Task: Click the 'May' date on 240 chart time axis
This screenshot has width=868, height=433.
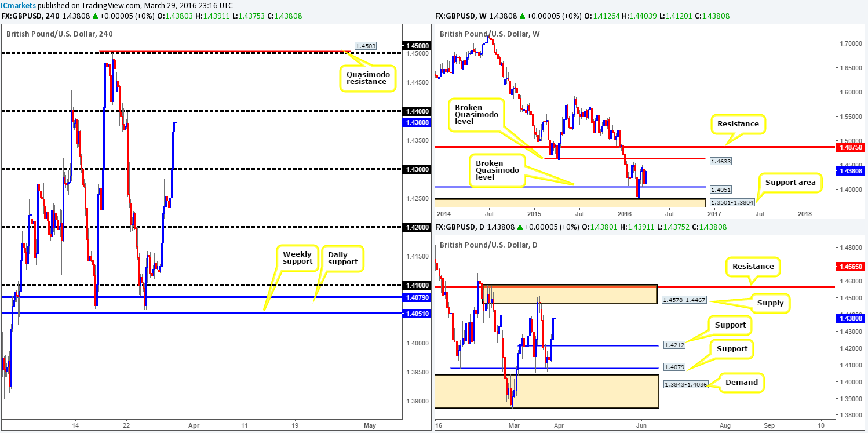Action: (370, 424)
